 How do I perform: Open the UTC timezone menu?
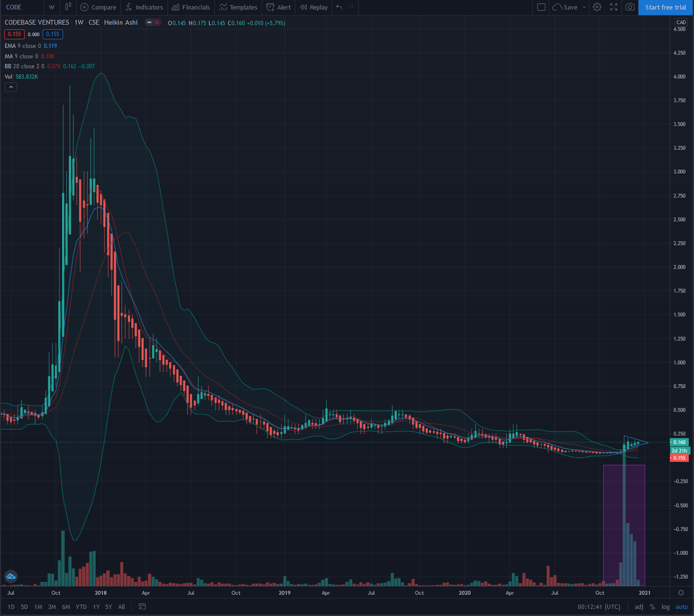[x=599, y=607]
